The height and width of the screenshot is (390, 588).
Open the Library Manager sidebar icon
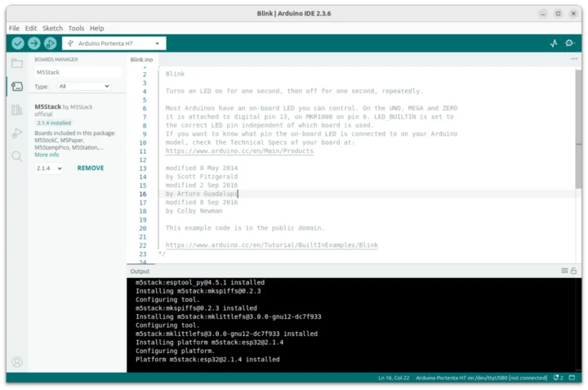click(17, 110)
